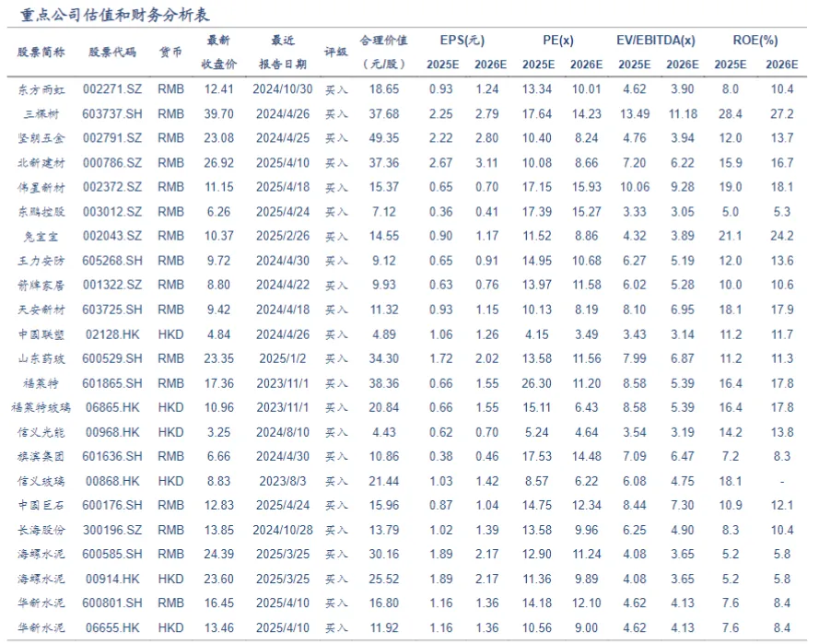Screen dimensions: 819x644
Task: Select stock code 600801.SH
Action: point(112,603)
